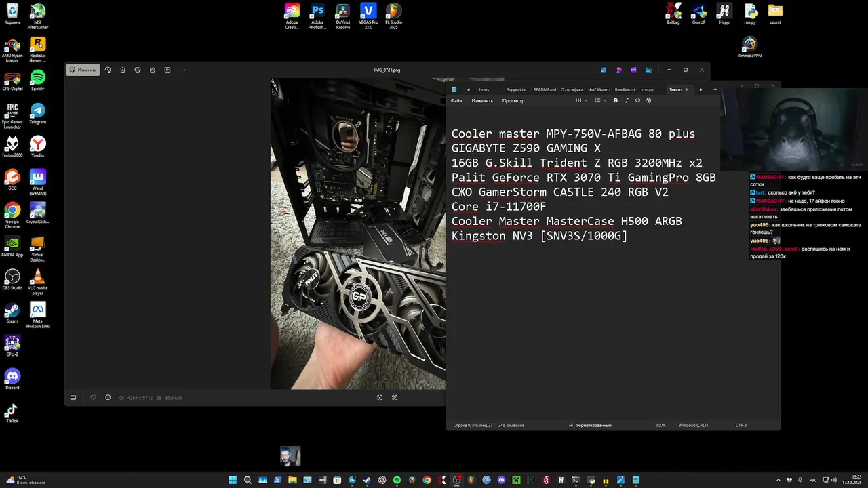Open Adobe Photoshop desktop icon
Image resolution: width=868 pixels, height=488 pixels.
[317, 16]
